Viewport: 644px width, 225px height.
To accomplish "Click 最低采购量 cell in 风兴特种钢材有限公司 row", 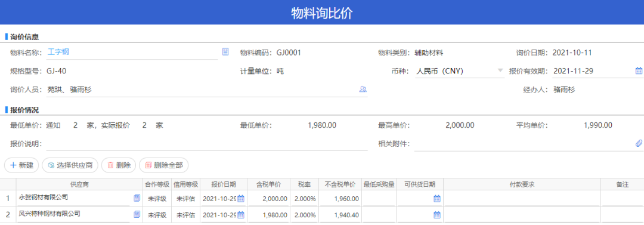I will pyautogui.click(x=379, y=215).
